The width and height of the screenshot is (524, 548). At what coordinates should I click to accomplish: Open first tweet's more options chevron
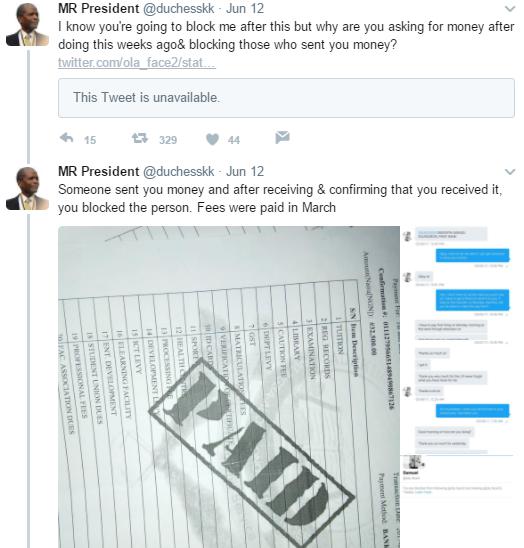point(510,9)
